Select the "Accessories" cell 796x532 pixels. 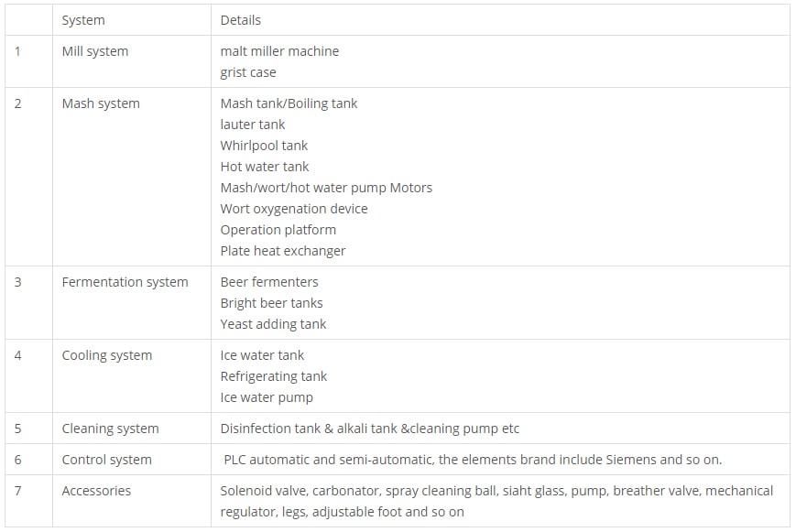click(x=96, y=491)
